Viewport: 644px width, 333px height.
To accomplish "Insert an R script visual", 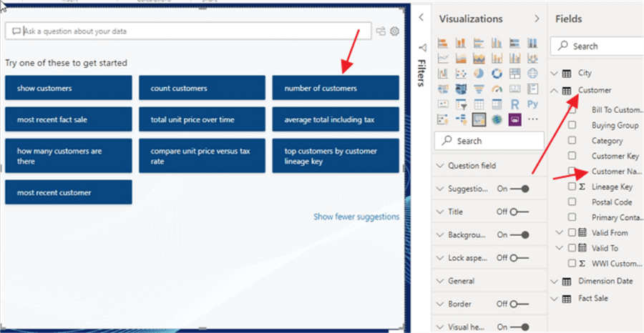I will pos(514,104).
